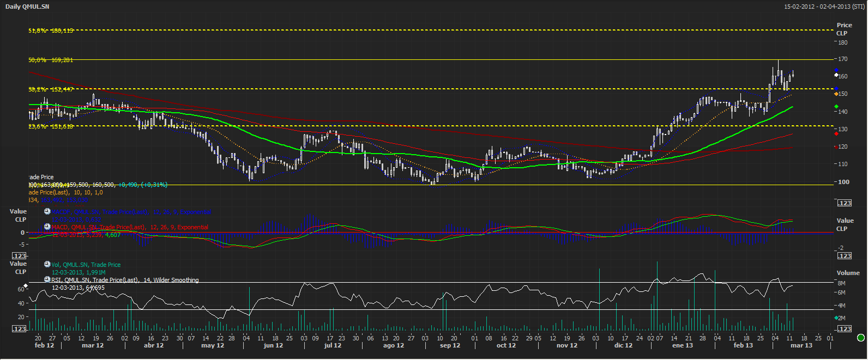
Task: Toggle the .123 box on the RSI left axis
Action: tap(20, 328)
